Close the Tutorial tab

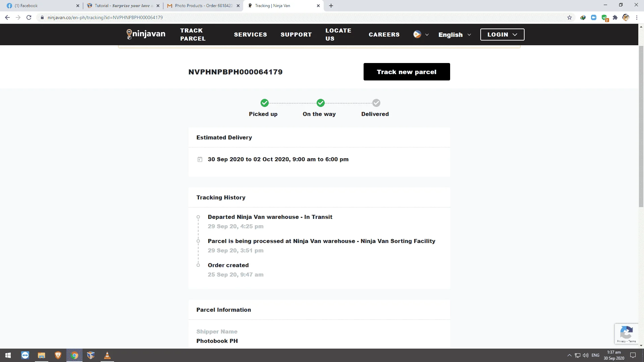158,6
